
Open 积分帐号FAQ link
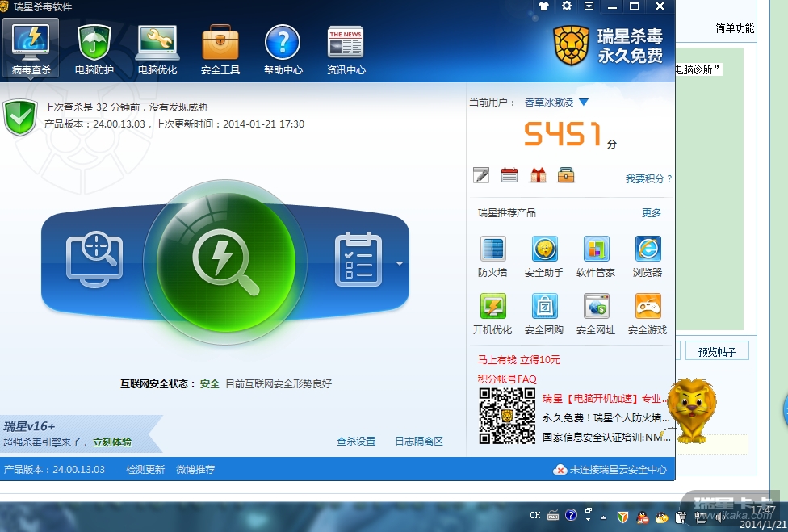[507, 379]
